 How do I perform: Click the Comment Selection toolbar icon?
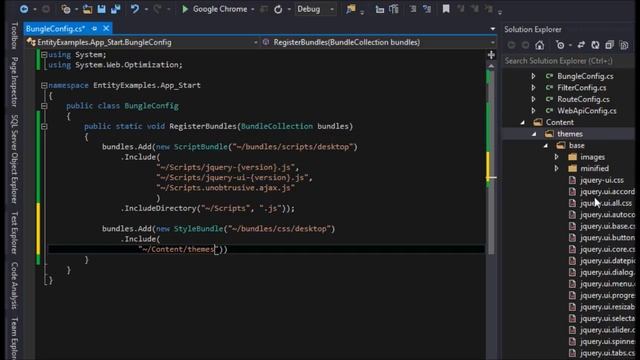click(x=413, y=9)
